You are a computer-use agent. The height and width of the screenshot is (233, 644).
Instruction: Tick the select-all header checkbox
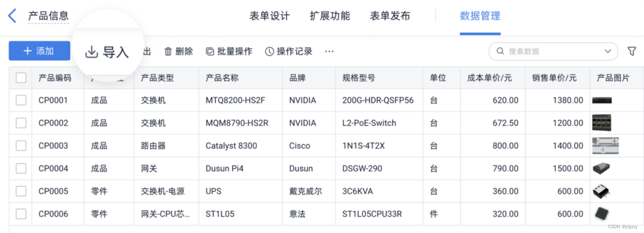[21, 78]
